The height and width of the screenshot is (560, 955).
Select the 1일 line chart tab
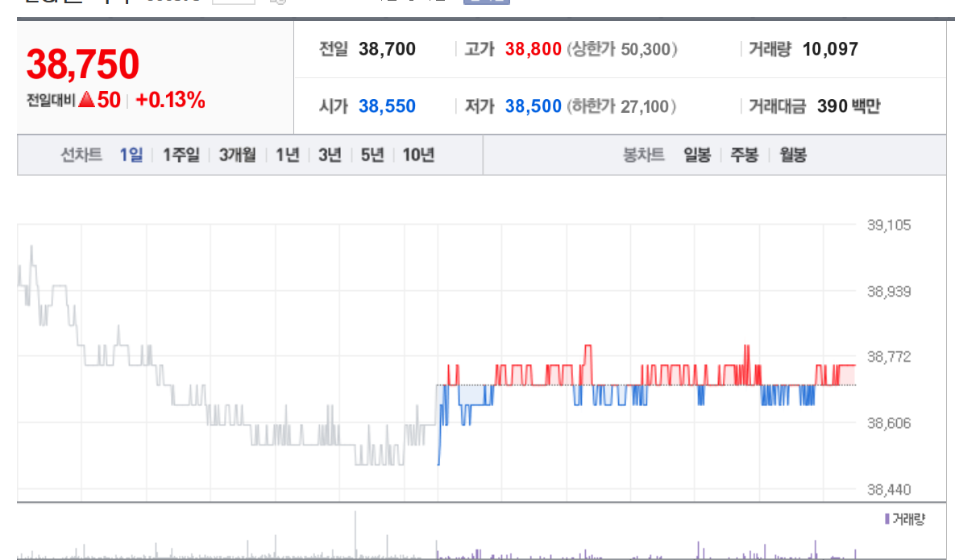[131, 156]
